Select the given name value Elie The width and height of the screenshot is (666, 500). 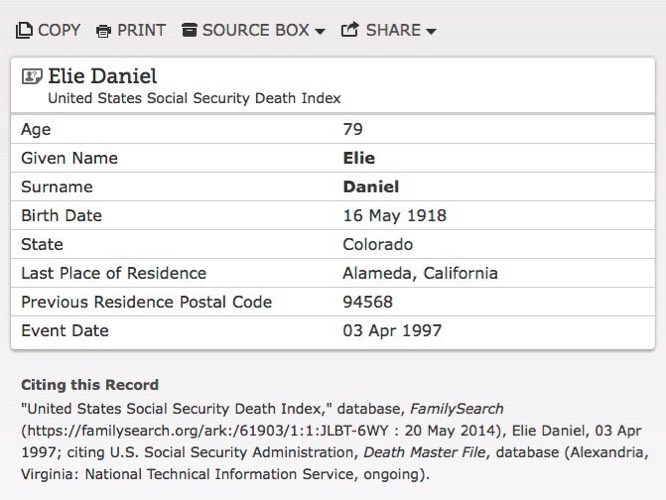(358, 158)
